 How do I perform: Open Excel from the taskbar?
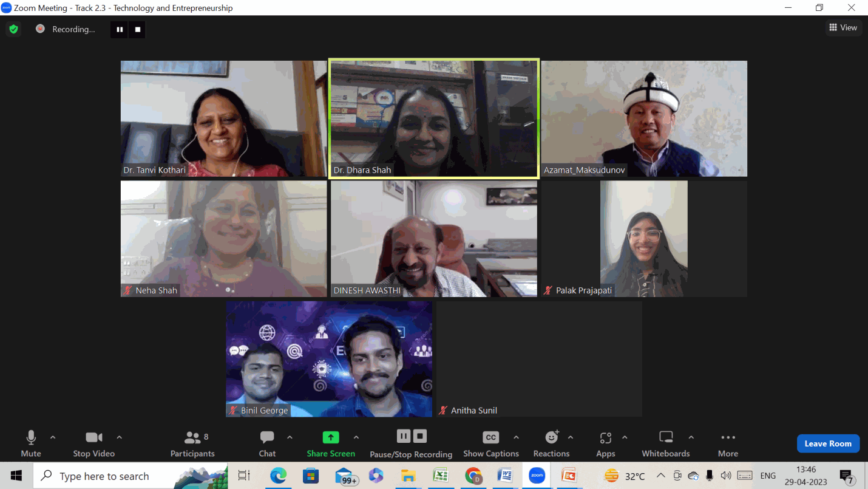tap(440, 476)
